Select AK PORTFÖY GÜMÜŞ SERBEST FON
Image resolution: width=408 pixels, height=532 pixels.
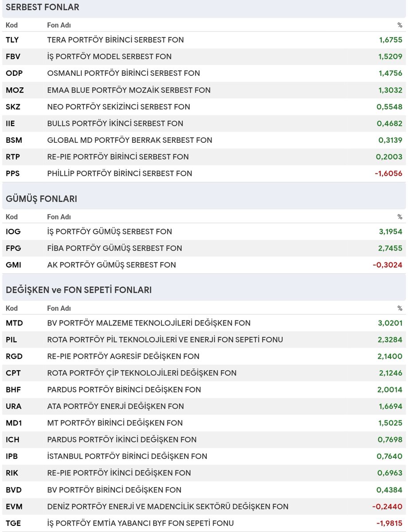(111, 265)
